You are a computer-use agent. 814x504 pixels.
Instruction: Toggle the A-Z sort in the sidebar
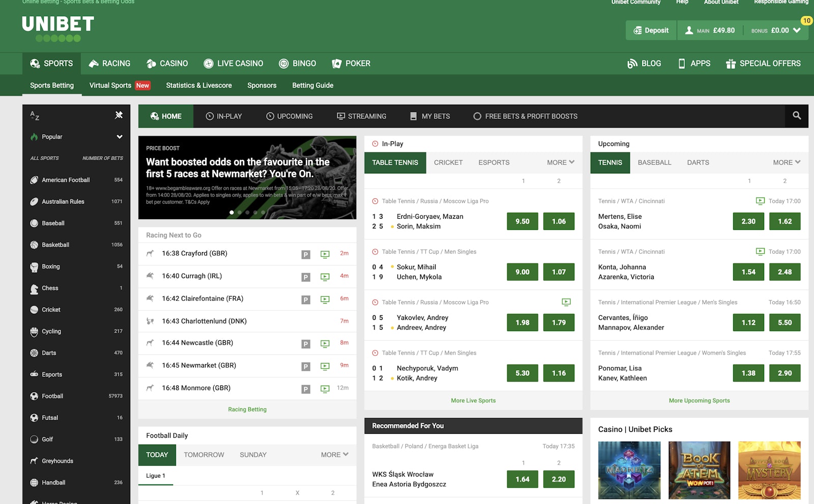coord(34,116)
